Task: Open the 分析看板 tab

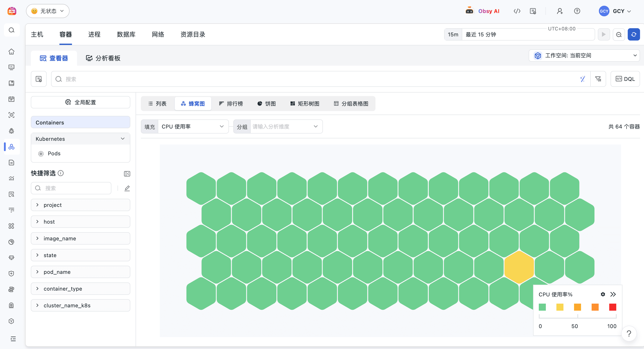Action: [x=103, y=58]
